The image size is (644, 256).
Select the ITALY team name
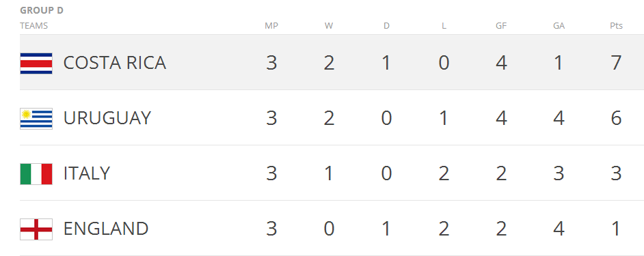(87, 173)
